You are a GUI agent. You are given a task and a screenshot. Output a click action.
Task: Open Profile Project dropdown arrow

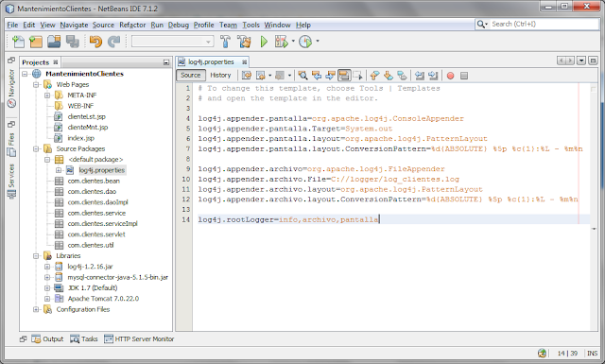[318, 41]
